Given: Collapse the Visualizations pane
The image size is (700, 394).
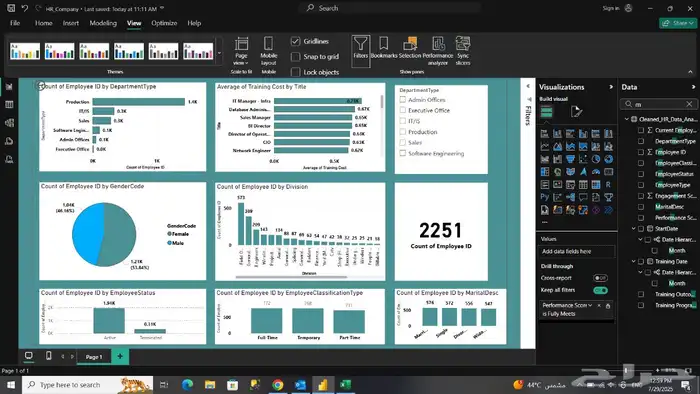Looking at the screenshot, I should pos(611,87).
